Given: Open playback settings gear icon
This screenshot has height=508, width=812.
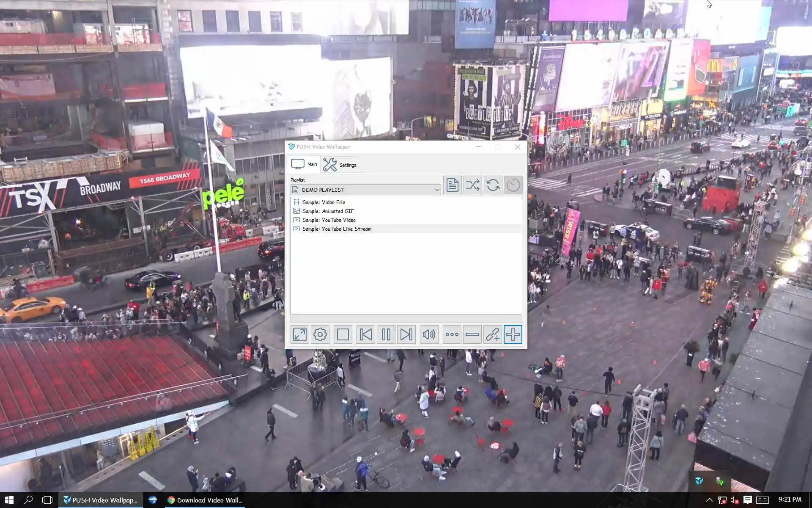Looking at the screenshot, I should point(320,334).
